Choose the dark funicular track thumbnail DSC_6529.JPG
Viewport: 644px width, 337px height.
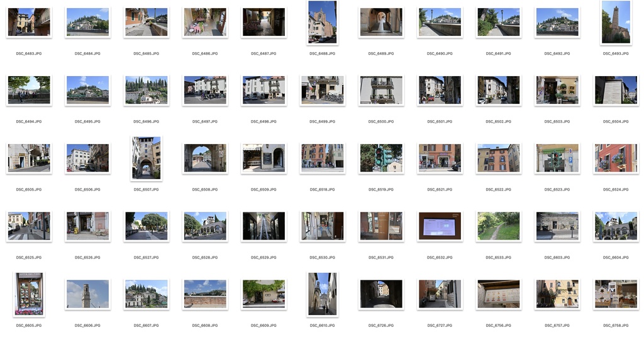264,226
